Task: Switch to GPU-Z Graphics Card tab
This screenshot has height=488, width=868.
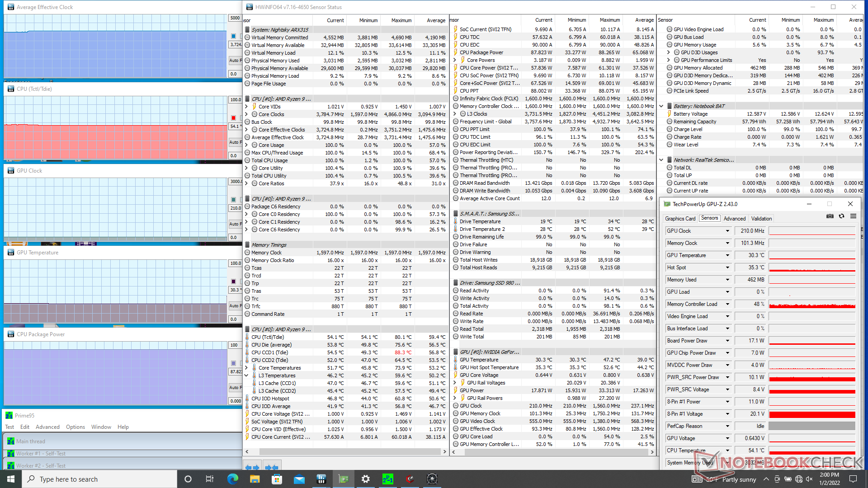Action: [x=680, y=219]
